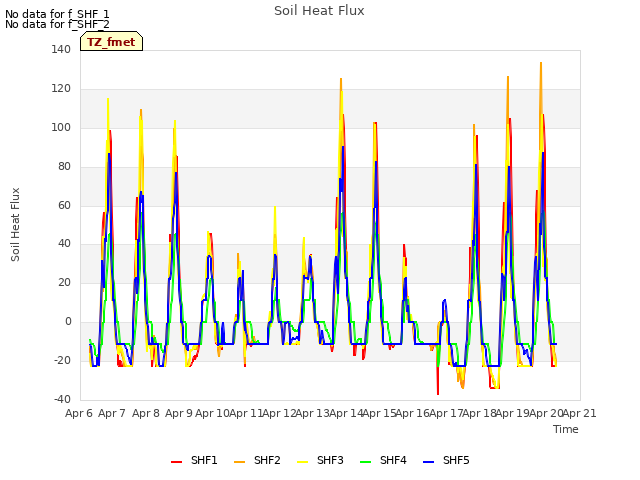
Task: Click the Apr 9 x-axis tick label
Action: click(179, 413)
